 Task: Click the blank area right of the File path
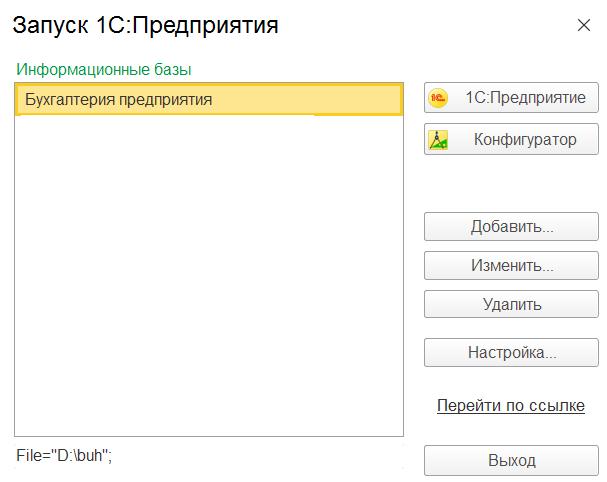[270, 456]
